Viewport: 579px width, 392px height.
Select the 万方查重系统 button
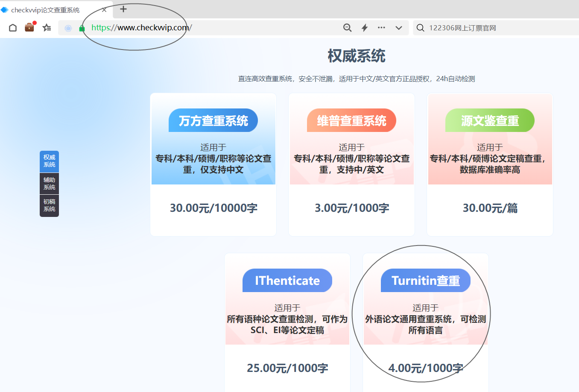click(213, 120)
